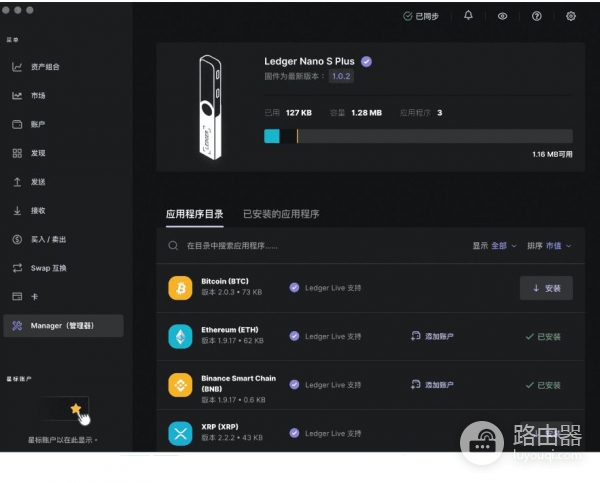This screenshot has height=483, width=600.
Task: Open the 资产组合 portfolio sidebar icon
Action: [17, 67]
